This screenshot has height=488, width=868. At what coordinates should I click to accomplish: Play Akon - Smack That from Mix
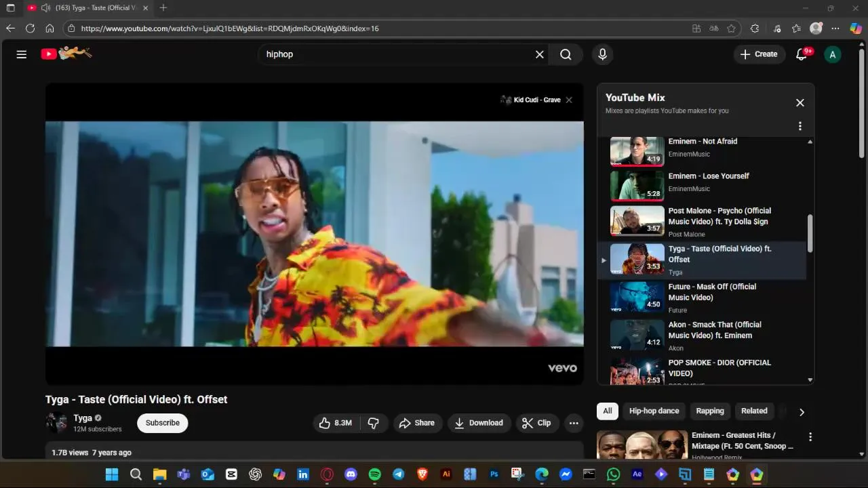(x=703, y=335)
